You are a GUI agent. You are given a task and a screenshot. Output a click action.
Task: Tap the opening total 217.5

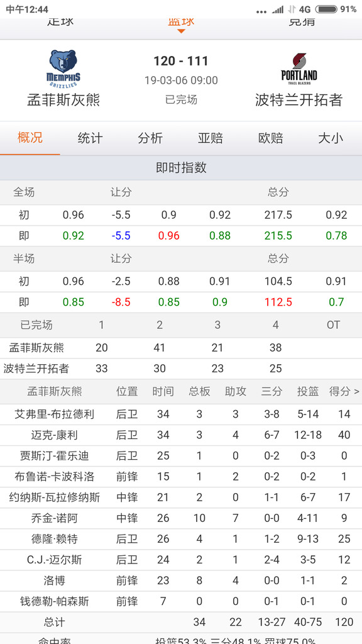(x=278, y=215)
